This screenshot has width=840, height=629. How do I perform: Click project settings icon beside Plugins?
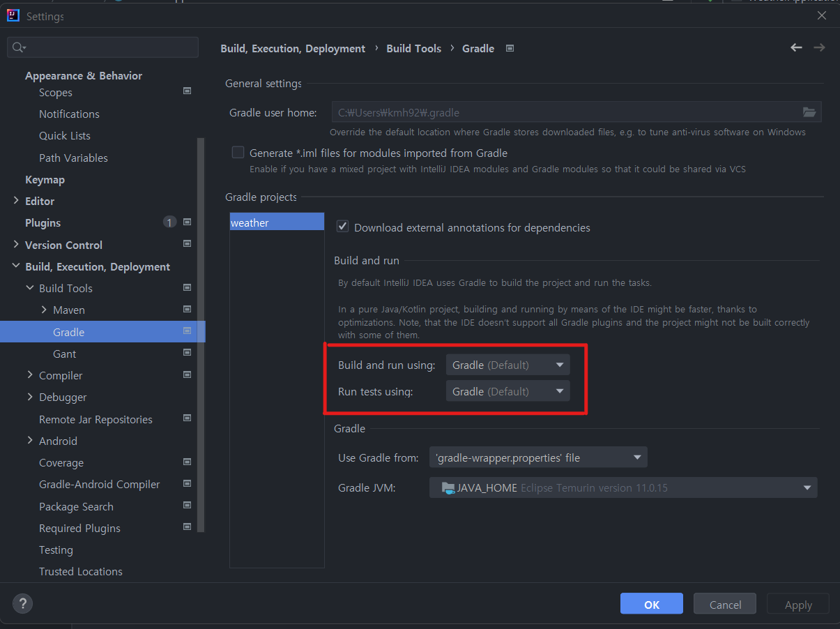pyautogui.click(x=187, y=222)
